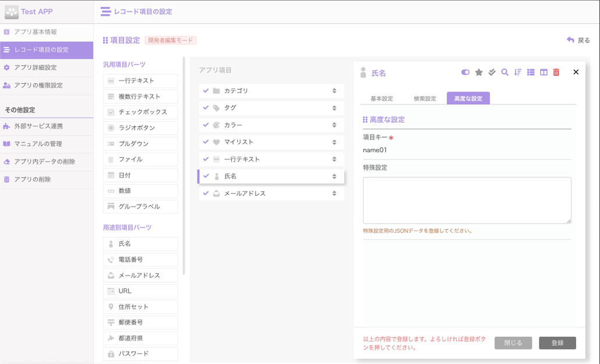Click the Test APP logo icon
Viewport: 600px width, 364px height.
[x=12, y=12]
